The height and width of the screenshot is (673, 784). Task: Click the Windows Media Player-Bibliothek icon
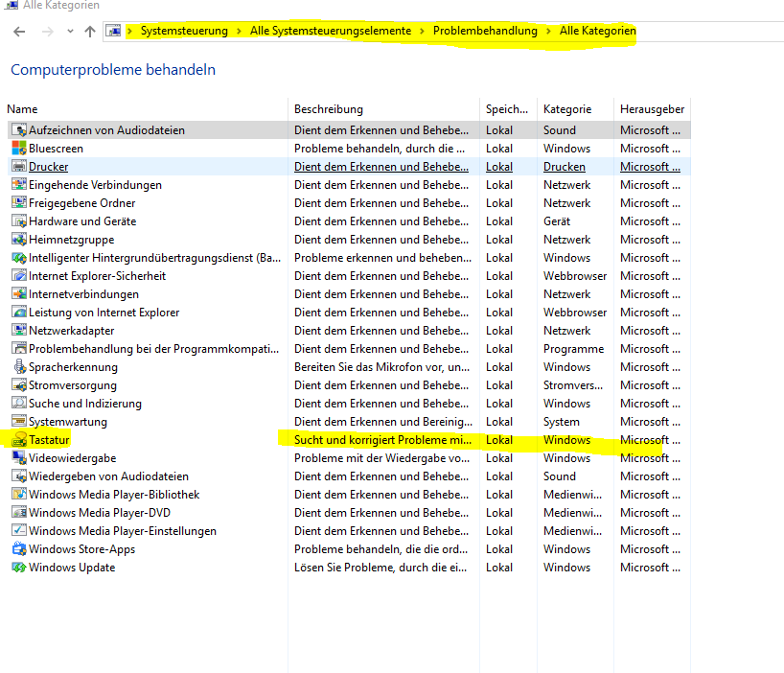pyautogui.click(x=19, y=494)
